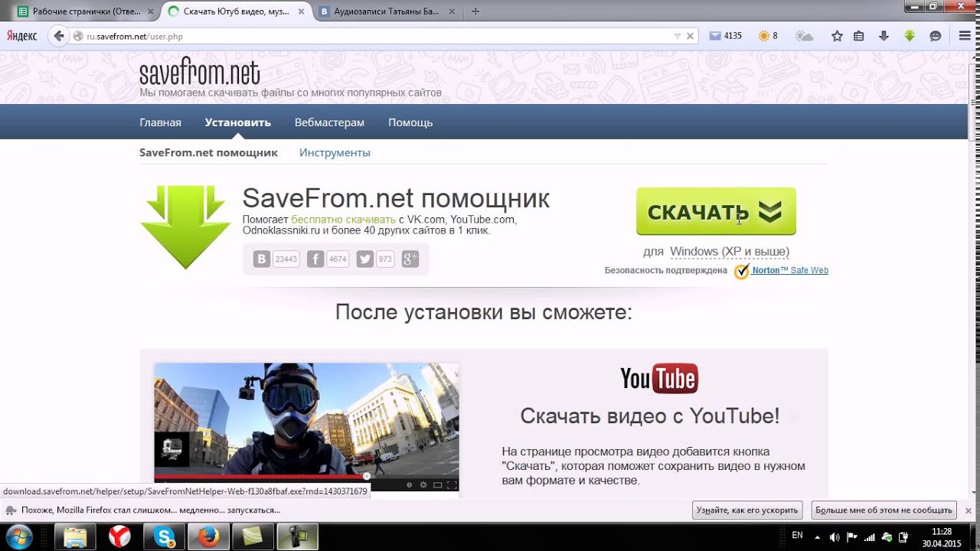Image resolution: width=980 pixels, height=551 pixels.
Task: Close the Аудиозаписи Татьяны tab
Action: point(451,11)
